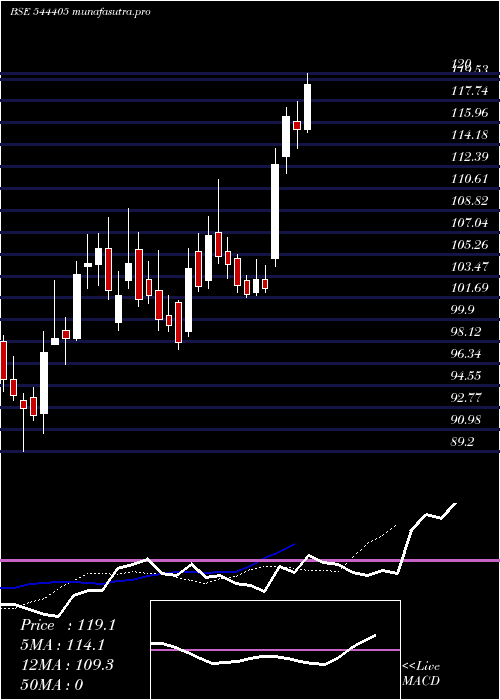Click the small red candlestick near 115.96
The width and height of the screenshot is (500, 700).
pos(297,125)
